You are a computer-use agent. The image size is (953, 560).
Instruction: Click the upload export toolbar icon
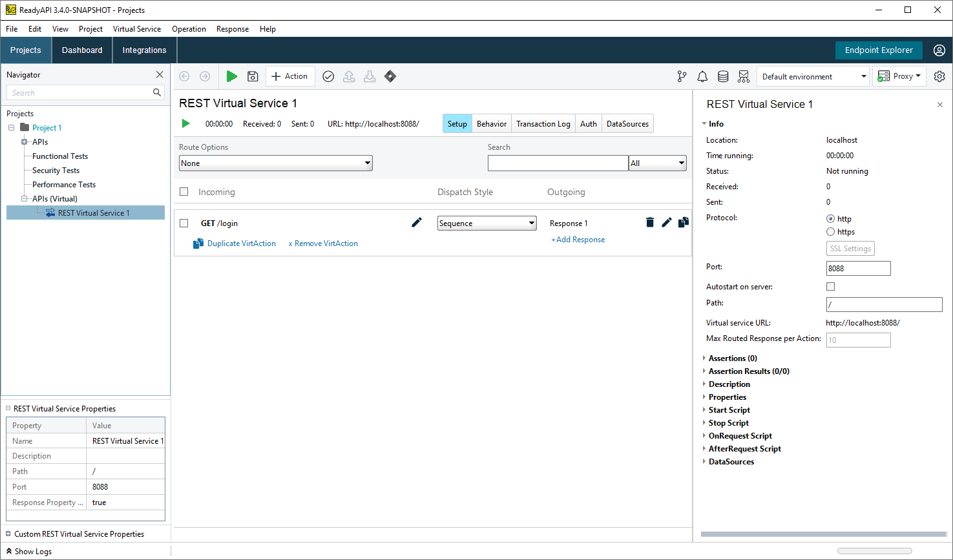pos(349,76)
